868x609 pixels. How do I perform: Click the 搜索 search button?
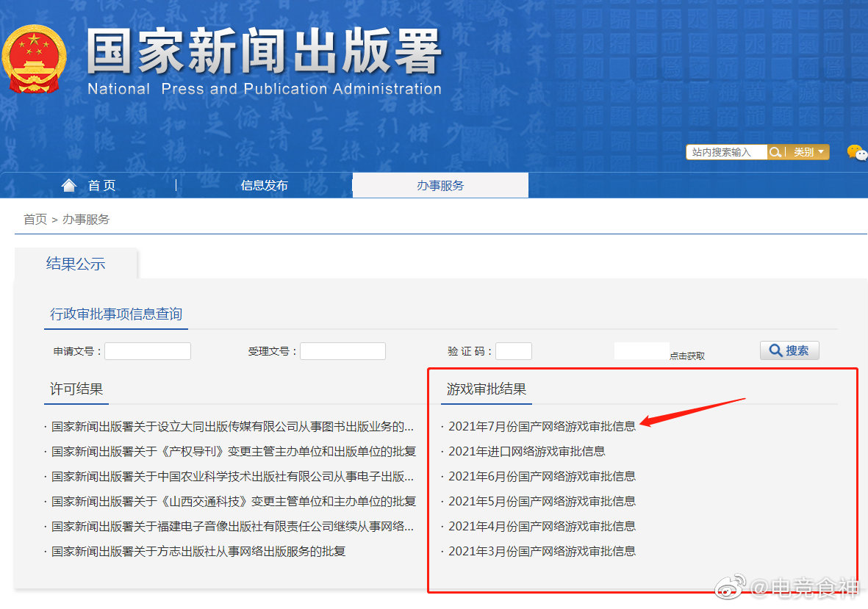pos(789,350)
